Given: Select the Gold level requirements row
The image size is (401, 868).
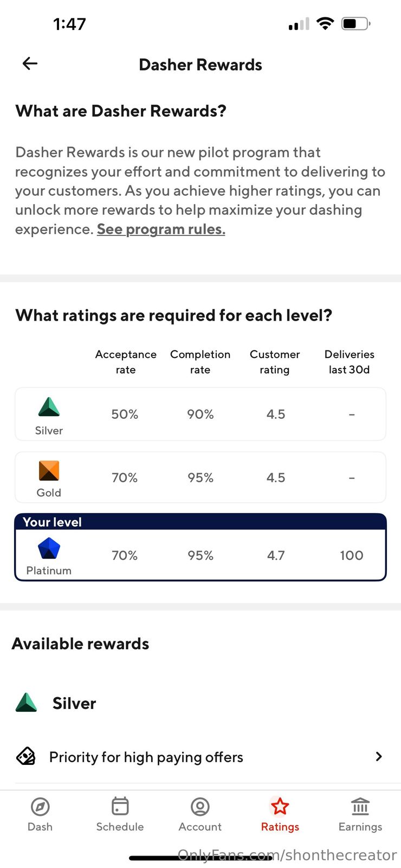Looking at the screenshot, I should pos(200,477).
